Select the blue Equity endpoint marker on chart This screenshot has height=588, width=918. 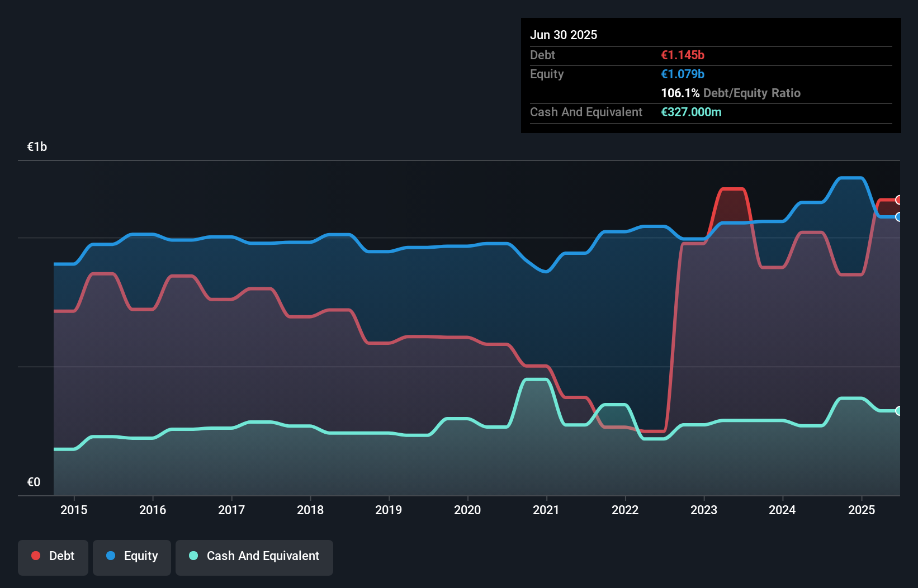pyautogui.click(x=899, y=218)
